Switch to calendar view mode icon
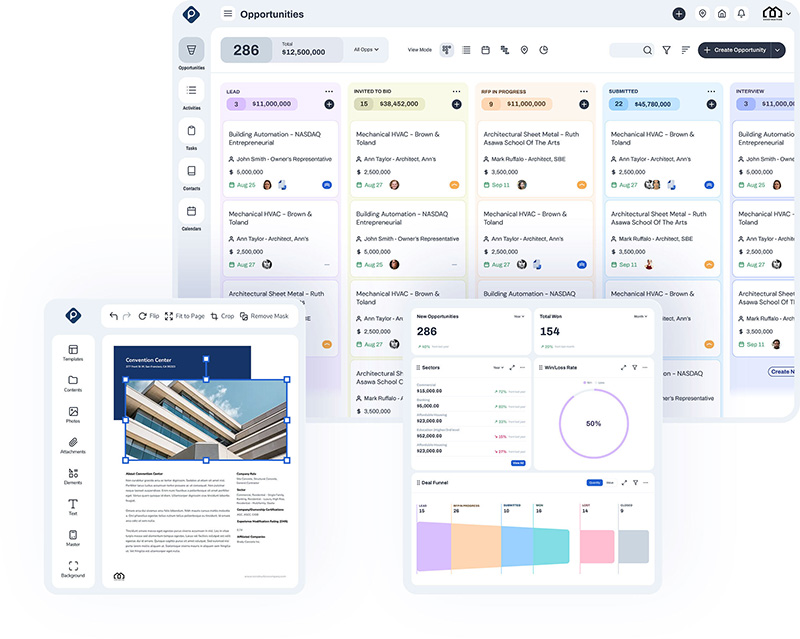Viewport: 800px width, 639px height. pos(485,49)
